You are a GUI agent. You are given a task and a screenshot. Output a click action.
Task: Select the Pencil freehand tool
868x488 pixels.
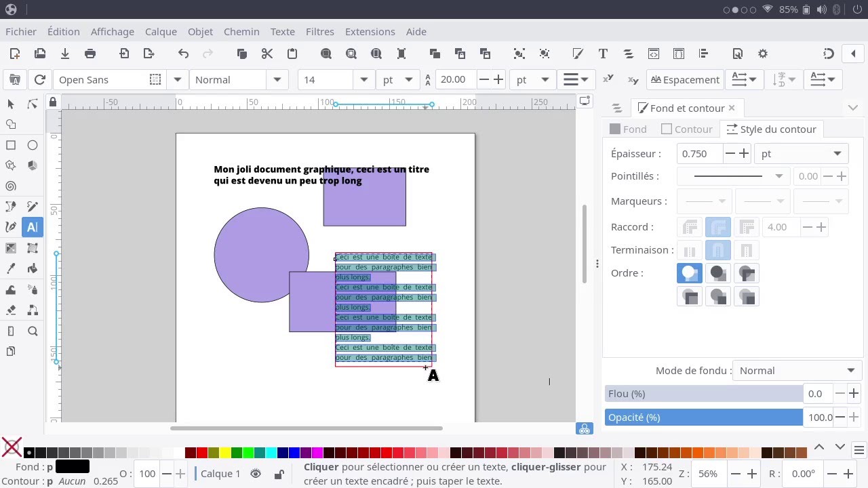tap(32, 207)
